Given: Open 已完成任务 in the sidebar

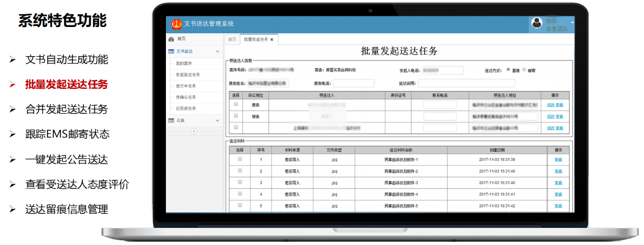Looking at the screenshot, I should pyautogui.click(x=185, y=108).
